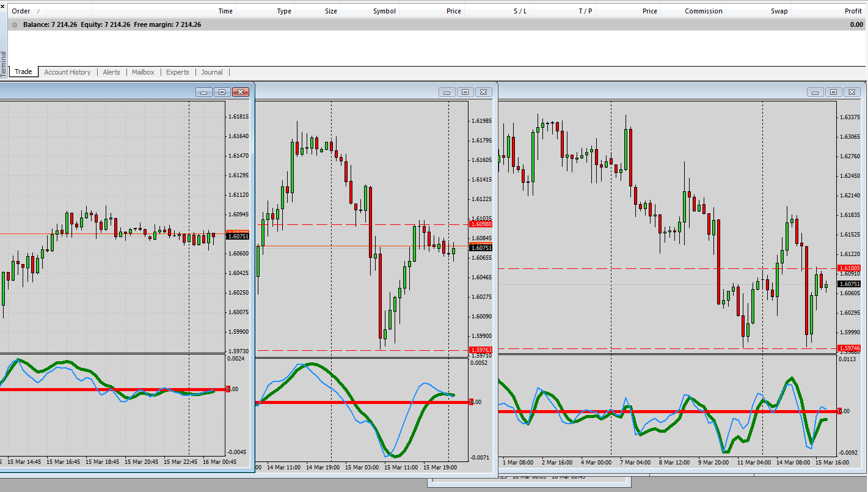
Task: Close the middle chart window
Action: (483, 92)
